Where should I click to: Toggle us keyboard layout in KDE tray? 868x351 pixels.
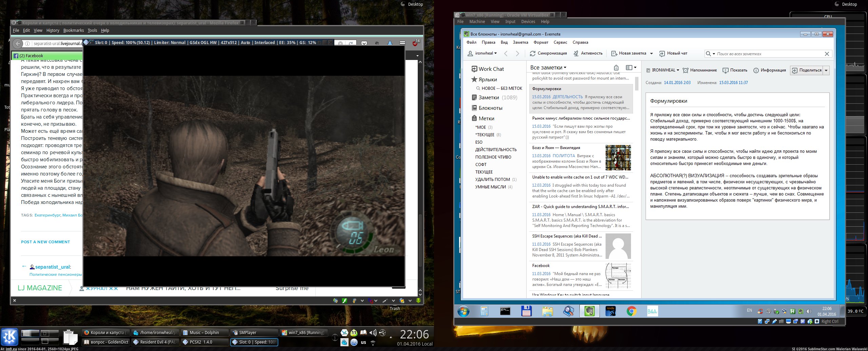pos(363,342)
